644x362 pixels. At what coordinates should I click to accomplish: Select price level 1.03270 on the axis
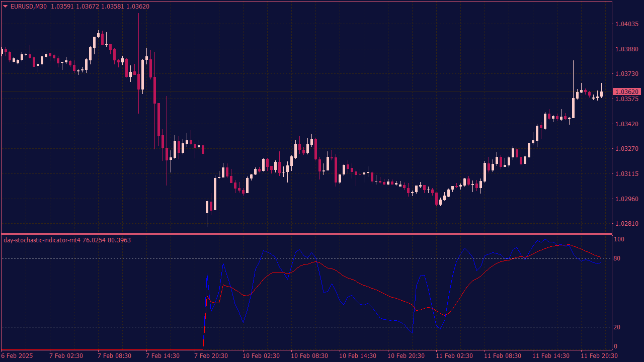point(626,149)
